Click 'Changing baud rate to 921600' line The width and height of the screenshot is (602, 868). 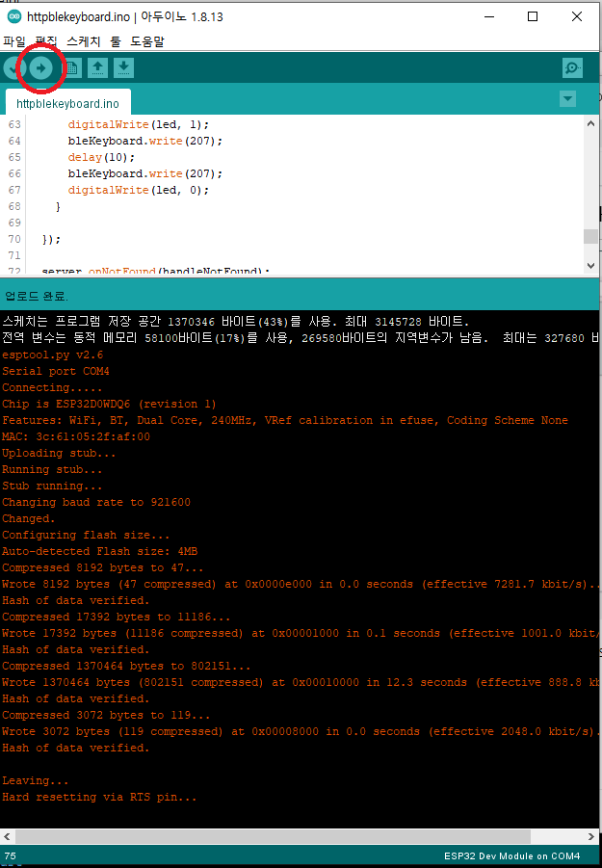pos(96,502)
